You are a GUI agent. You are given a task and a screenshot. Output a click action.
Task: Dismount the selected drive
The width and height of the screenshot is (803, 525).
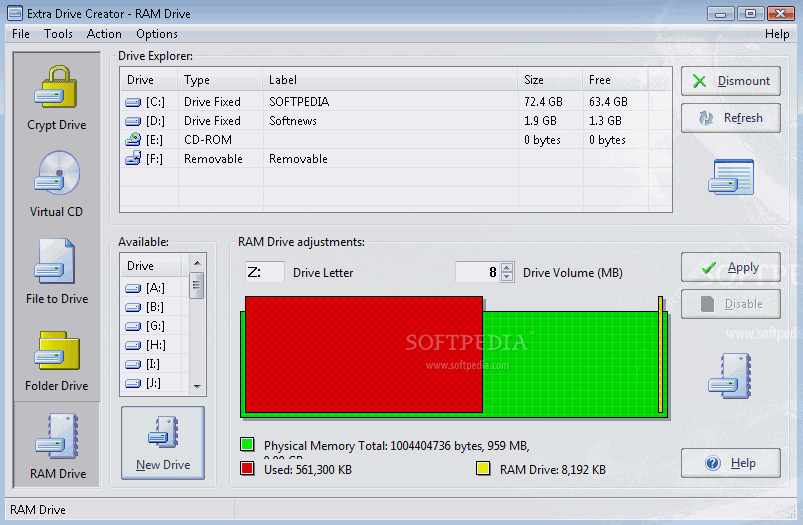[x=731, y=81]
